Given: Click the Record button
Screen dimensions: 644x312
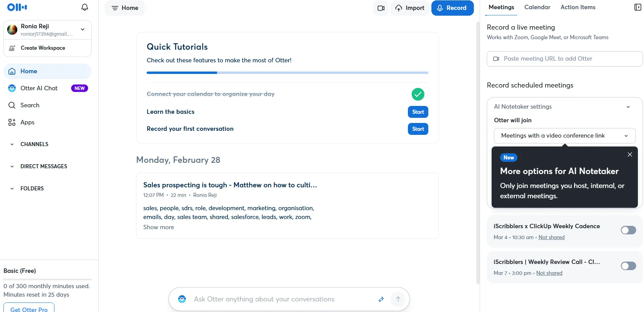Looking at the screenshot, I should coord(452,8).
